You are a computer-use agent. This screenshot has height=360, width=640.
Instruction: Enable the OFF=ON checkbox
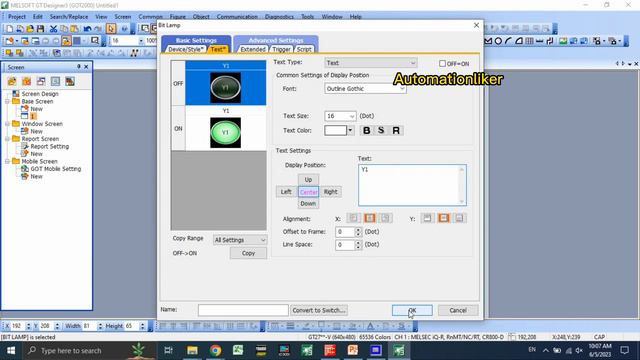pyautogui.click(x=442, y=64)
